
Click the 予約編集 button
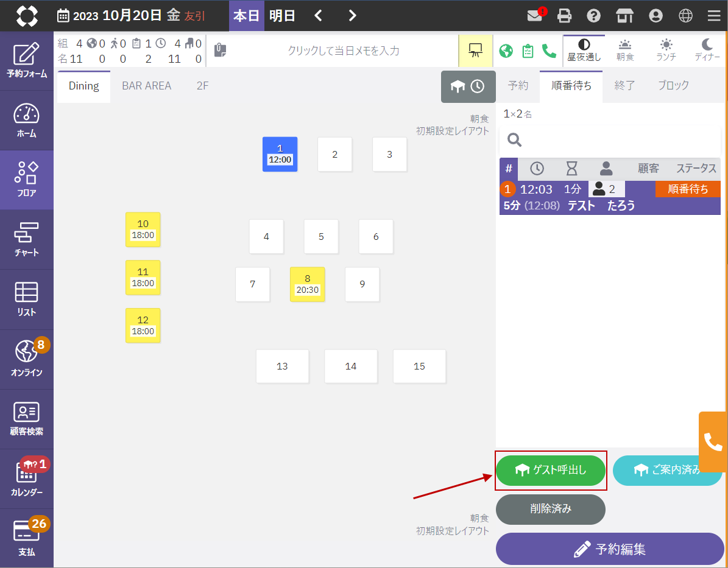(x=610, y=549)
